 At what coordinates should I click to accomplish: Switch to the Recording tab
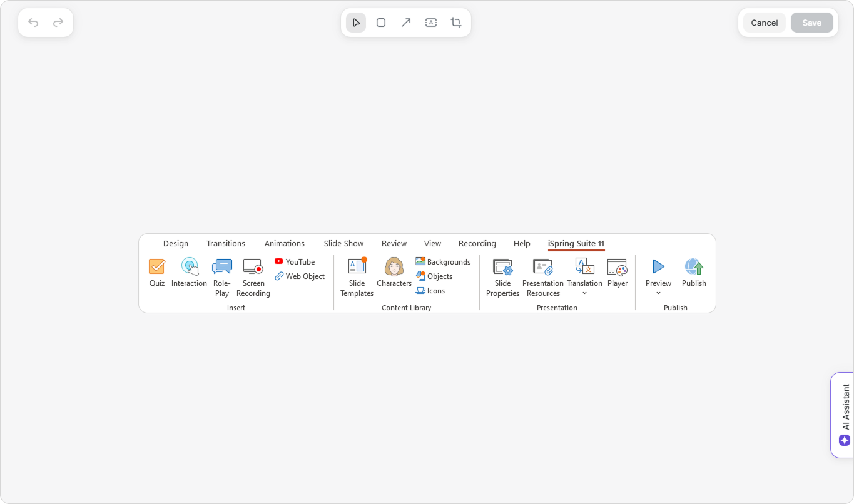pos(477,244)
